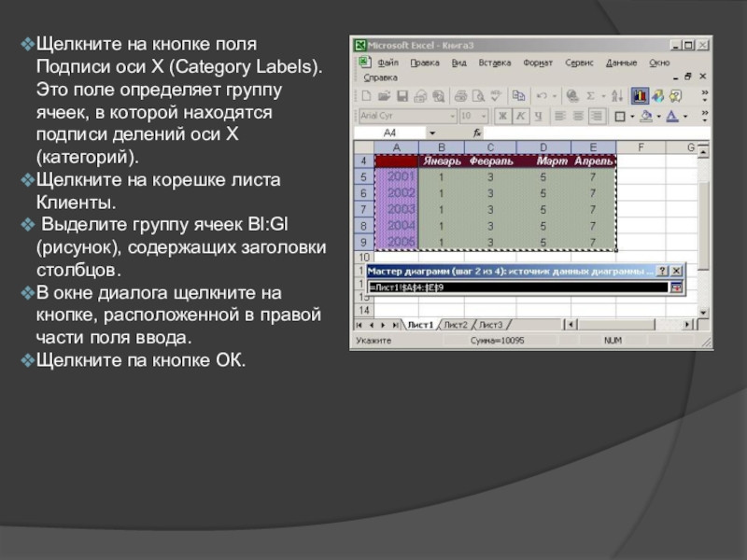The image size is (747, 560).
Task: Click the Font Color A swatch
Action: pyautogui.click(x=672, y=116)
